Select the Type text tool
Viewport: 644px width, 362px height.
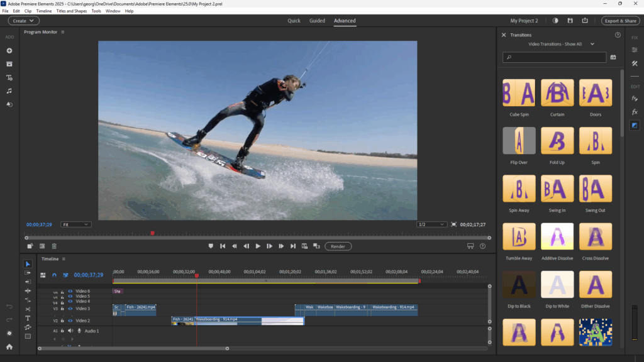coord(28,318)
